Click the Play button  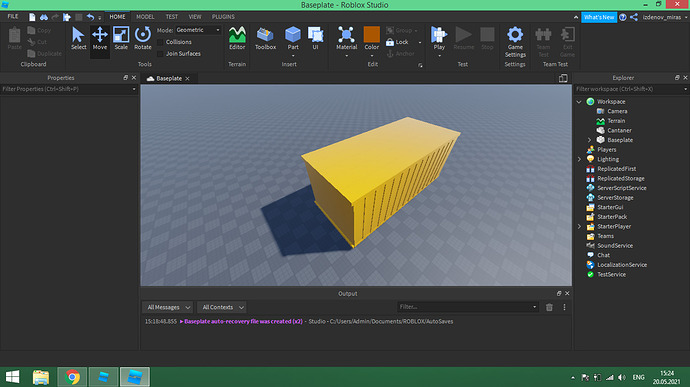[439, 39]
